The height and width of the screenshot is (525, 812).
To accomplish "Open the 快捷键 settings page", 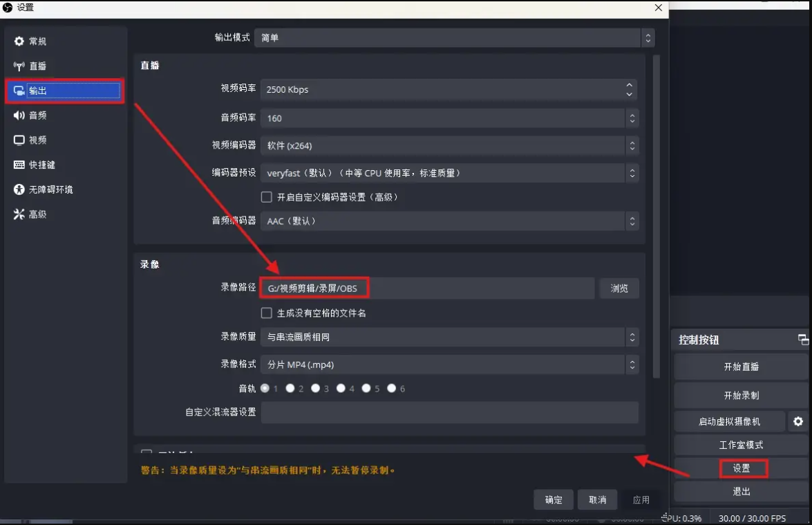I will [x=65, y=165].
